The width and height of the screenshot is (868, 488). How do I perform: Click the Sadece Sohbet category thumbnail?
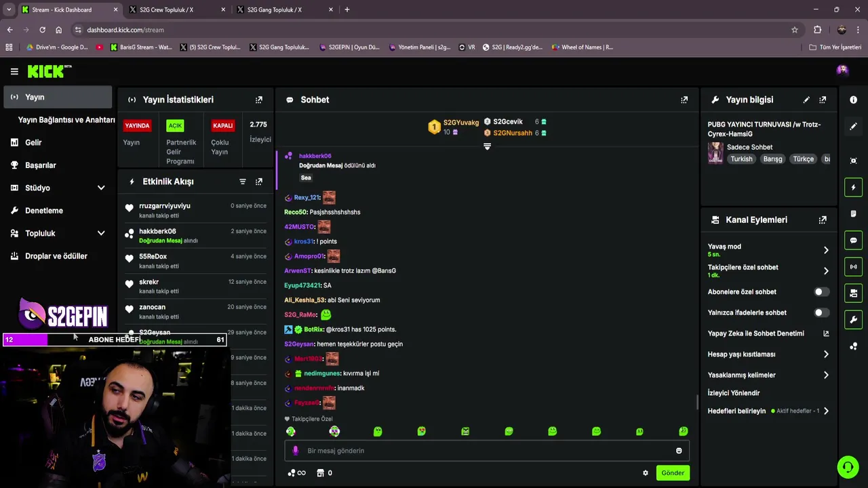[715, 153]
